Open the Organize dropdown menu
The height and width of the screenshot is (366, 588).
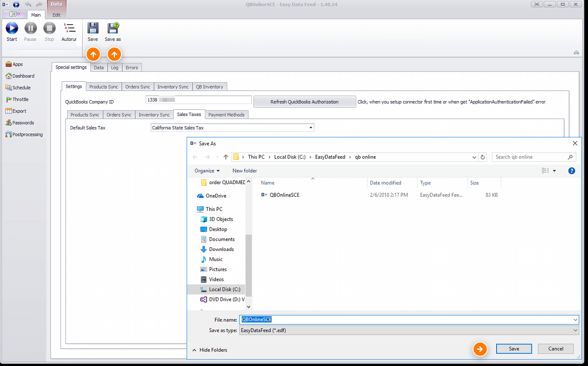207,170
